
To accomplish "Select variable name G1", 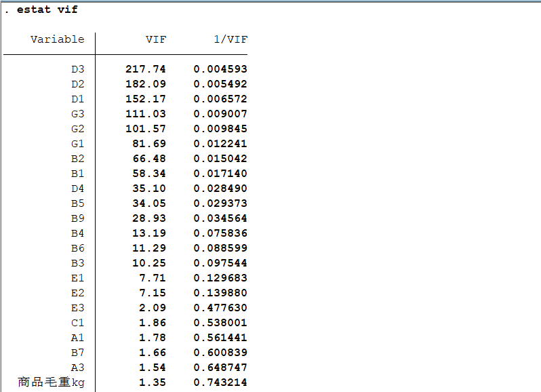I will tap(78, 144).
